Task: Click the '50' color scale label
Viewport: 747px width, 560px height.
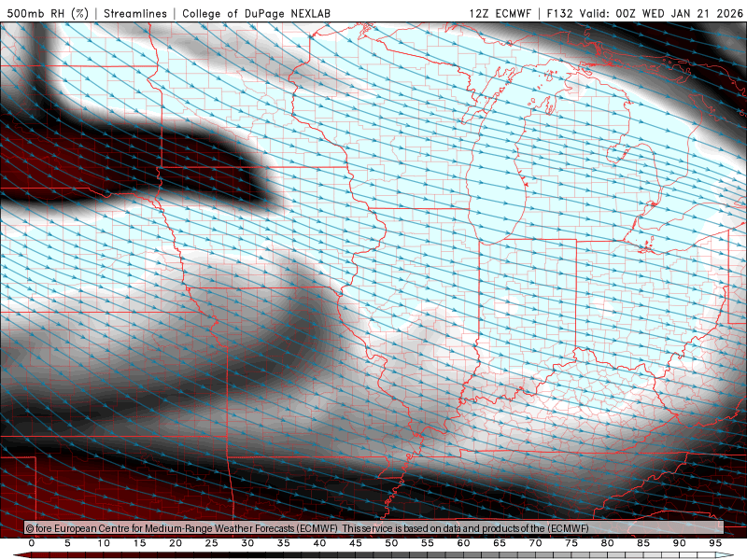Action: point(391,543)
